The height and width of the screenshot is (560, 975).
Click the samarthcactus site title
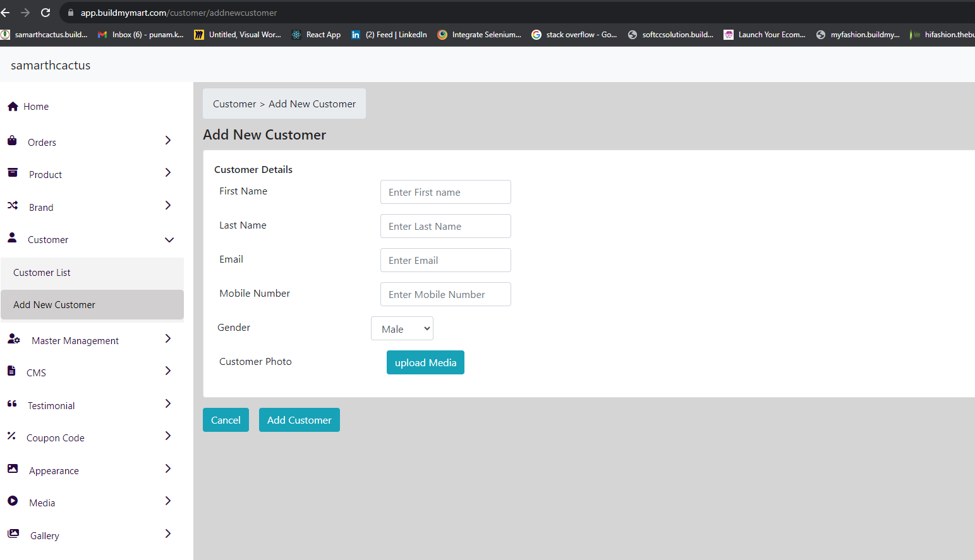pos(51,65)
